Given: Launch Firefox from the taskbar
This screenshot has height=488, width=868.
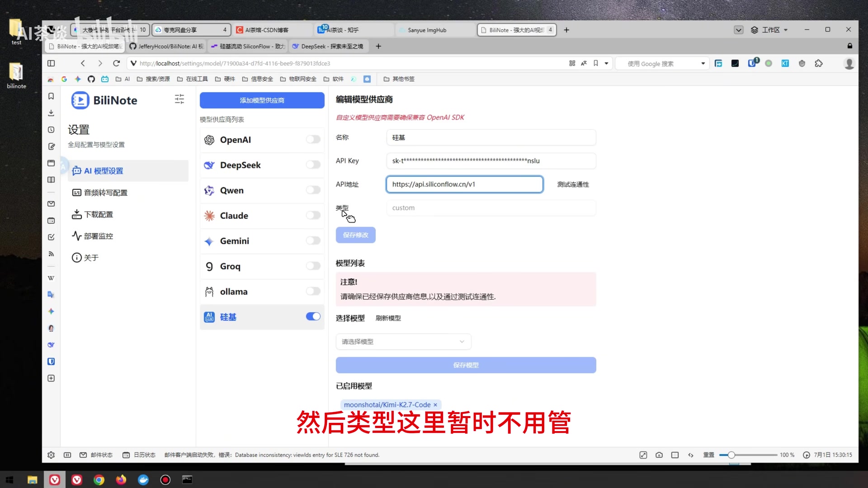Looking at the screenshot, I should click(x=121, y=480).
